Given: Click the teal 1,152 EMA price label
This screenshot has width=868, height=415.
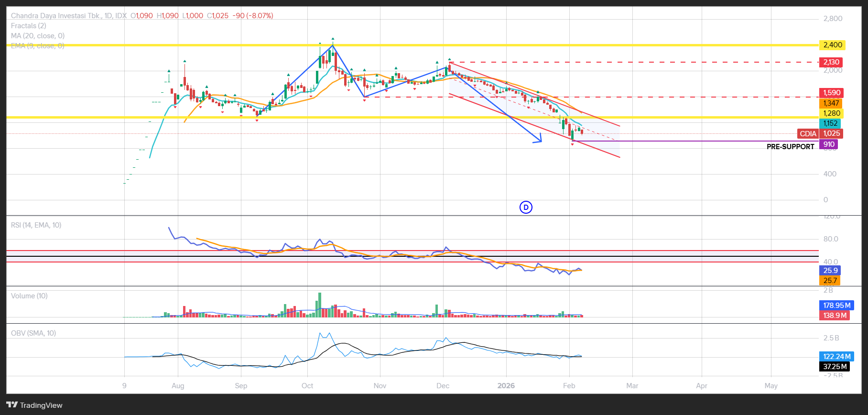Looking at the screenshot, I should (830, 123).
